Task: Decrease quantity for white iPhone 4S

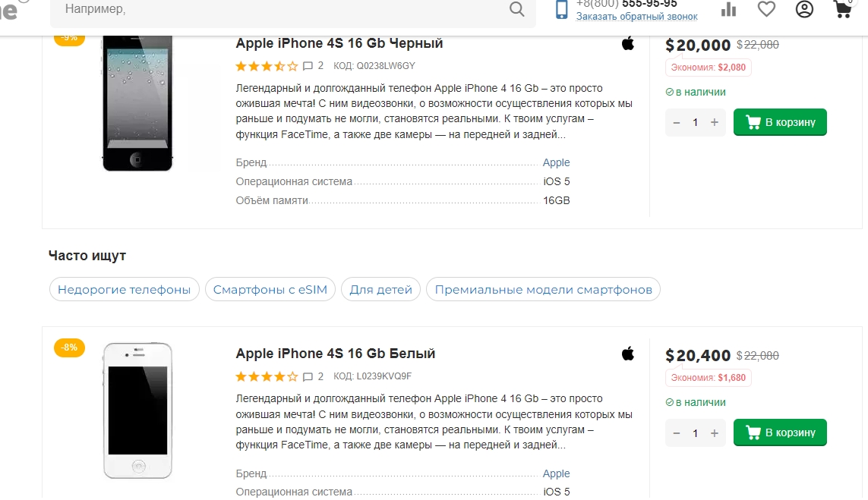Action: [677, 432]
